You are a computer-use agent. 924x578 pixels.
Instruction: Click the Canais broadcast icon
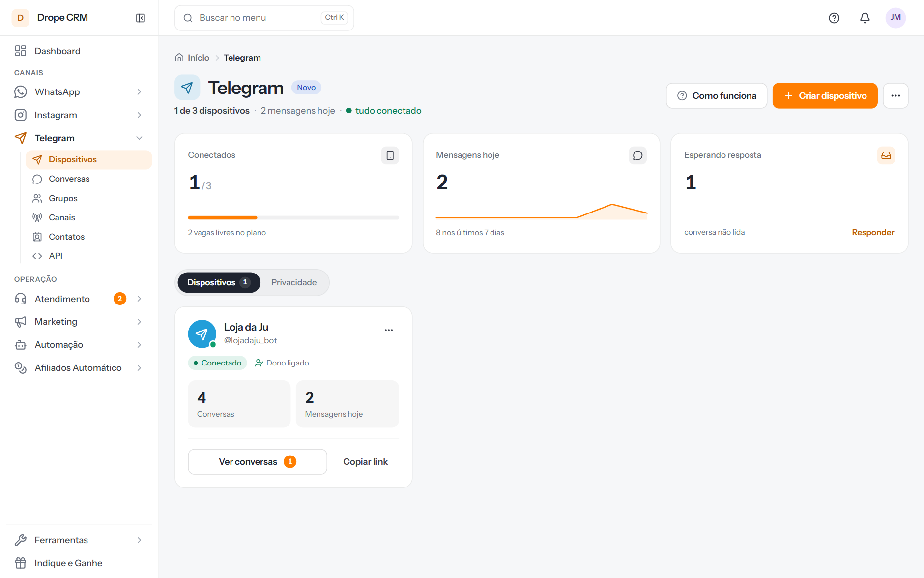click(37, 217)
